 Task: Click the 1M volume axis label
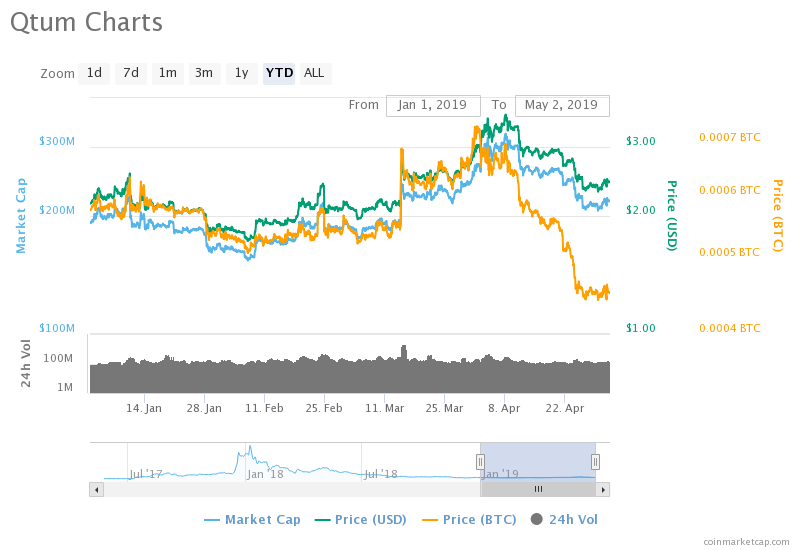[65, 387]
